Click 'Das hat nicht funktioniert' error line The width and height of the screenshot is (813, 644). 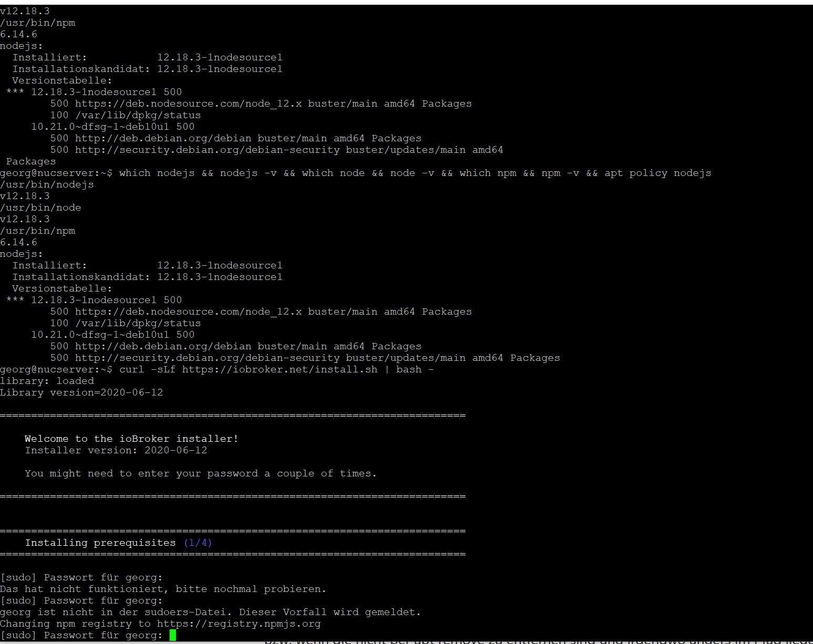point(163,589)
